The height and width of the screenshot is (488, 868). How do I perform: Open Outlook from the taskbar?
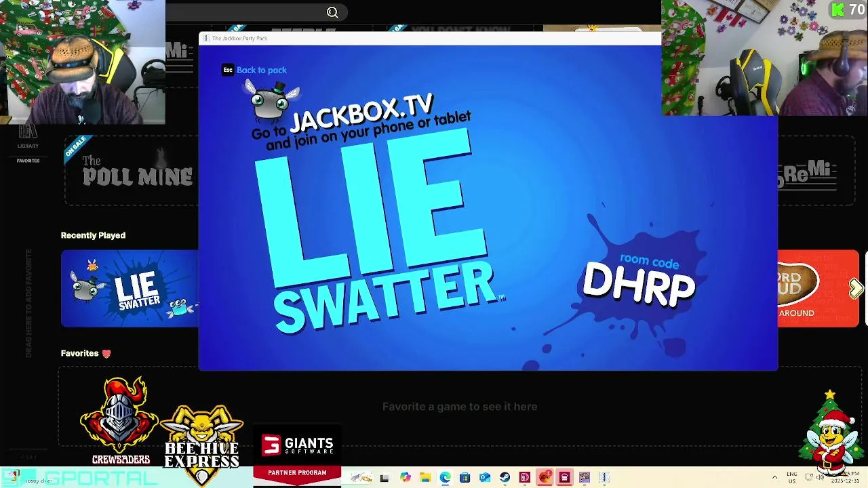click(x=485, y=478)
